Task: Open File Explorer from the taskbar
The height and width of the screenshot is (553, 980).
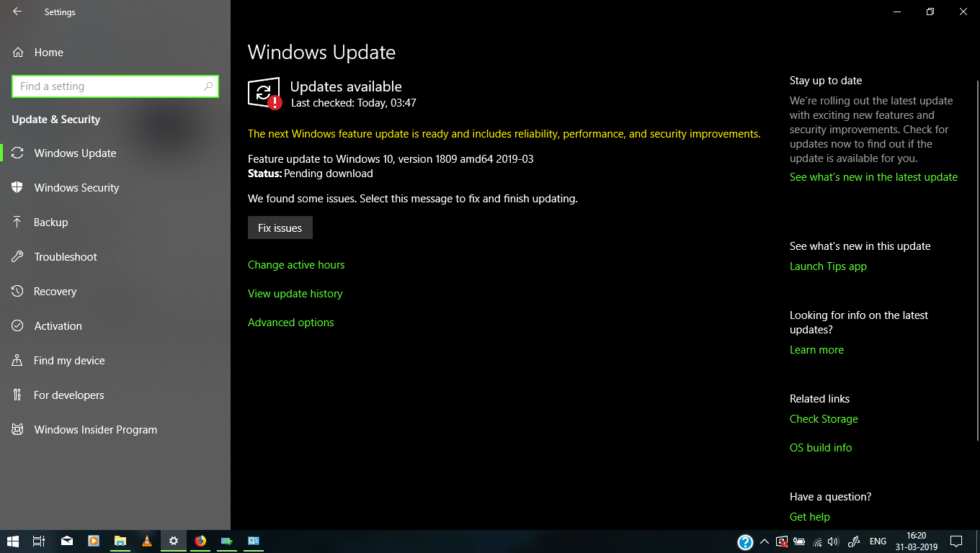Action: click(x=120, y=541)
